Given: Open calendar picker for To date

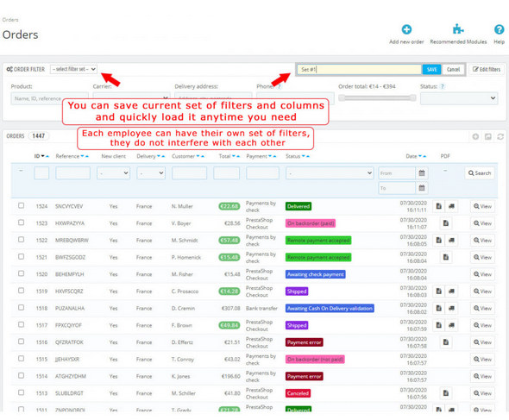Looking at the screenshot, I should [422, 188].
